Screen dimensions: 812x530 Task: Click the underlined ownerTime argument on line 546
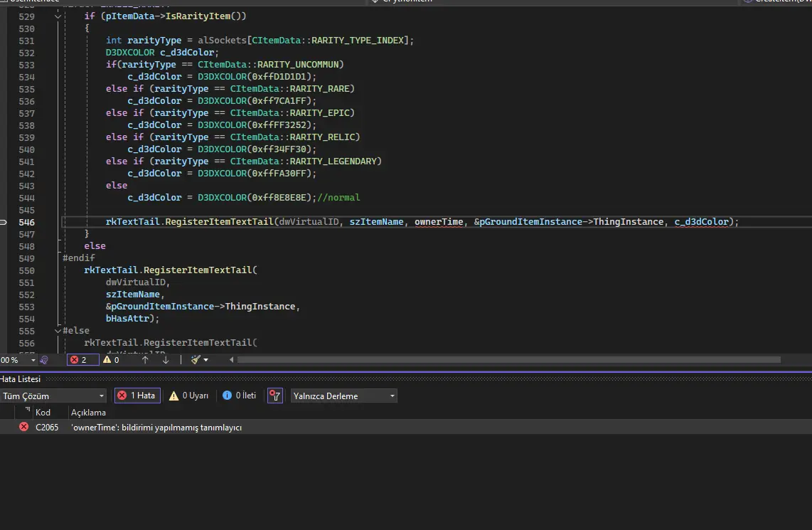coord(439,222)
